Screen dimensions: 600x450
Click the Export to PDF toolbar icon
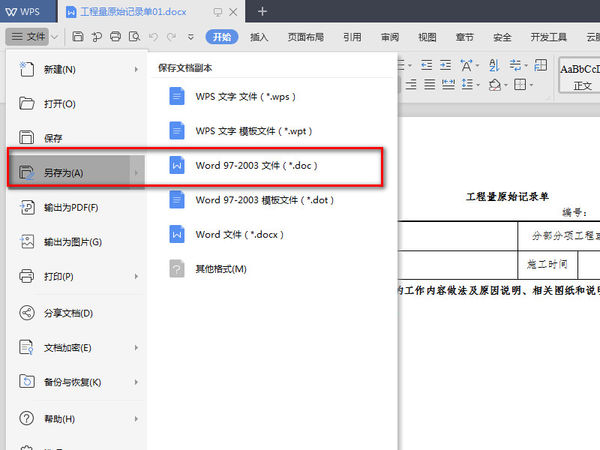(x=96, y=37)
